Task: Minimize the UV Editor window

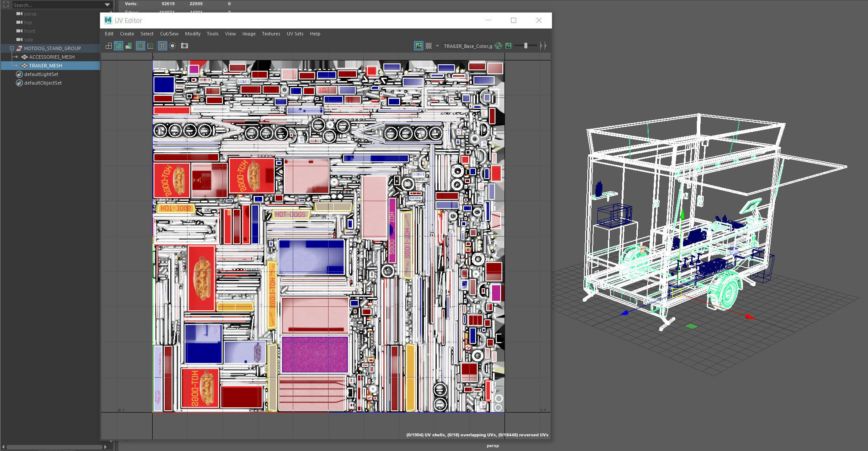Action: pyautogui.click(x=489, y=20)
